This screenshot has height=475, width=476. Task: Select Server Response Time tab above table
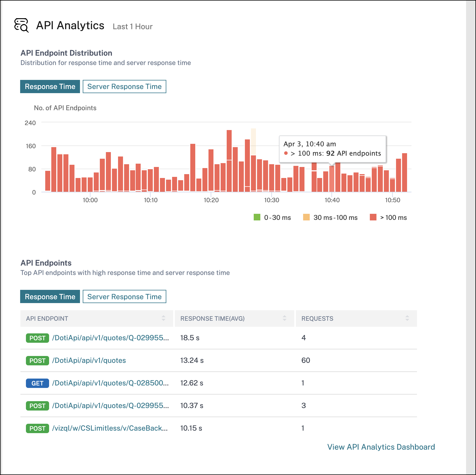(x=124, y=296)
